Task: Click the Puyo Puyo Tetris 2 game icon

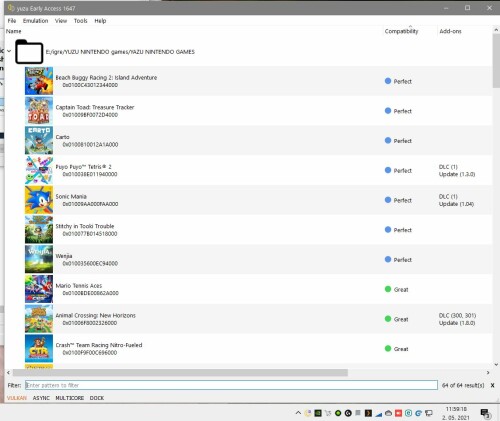Action: point(39,170)
